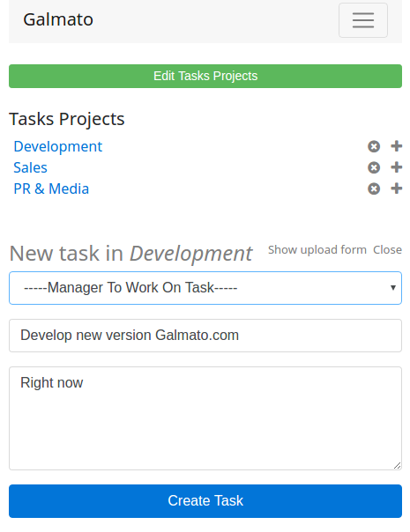Open the Sales project link
The width and height of the screenshot is (410, 532).
[30, 167]
